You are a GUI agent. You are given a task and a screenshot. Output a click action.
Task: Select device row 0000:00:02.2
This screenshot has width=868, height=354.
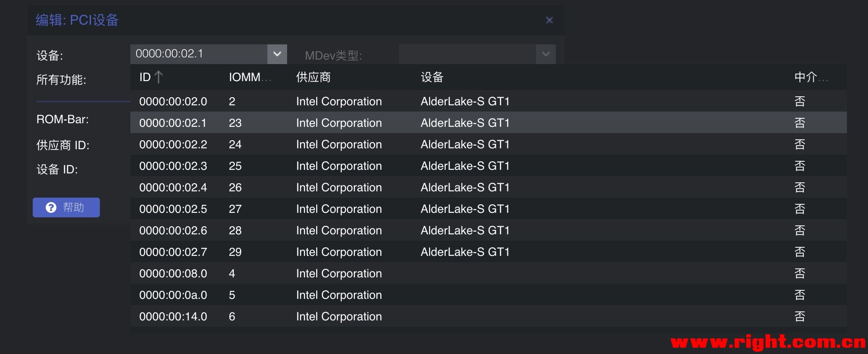point(173,144)
